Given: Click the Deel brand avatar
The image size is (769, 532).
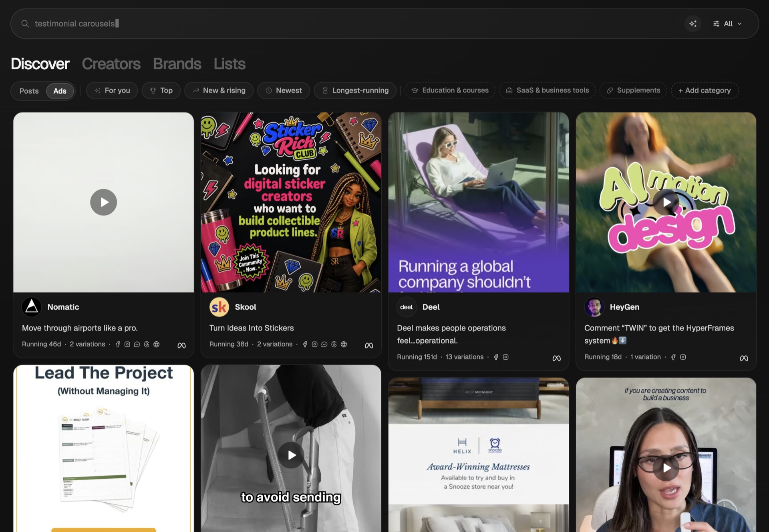Looking at the screenshot, I should pos(407,307).
